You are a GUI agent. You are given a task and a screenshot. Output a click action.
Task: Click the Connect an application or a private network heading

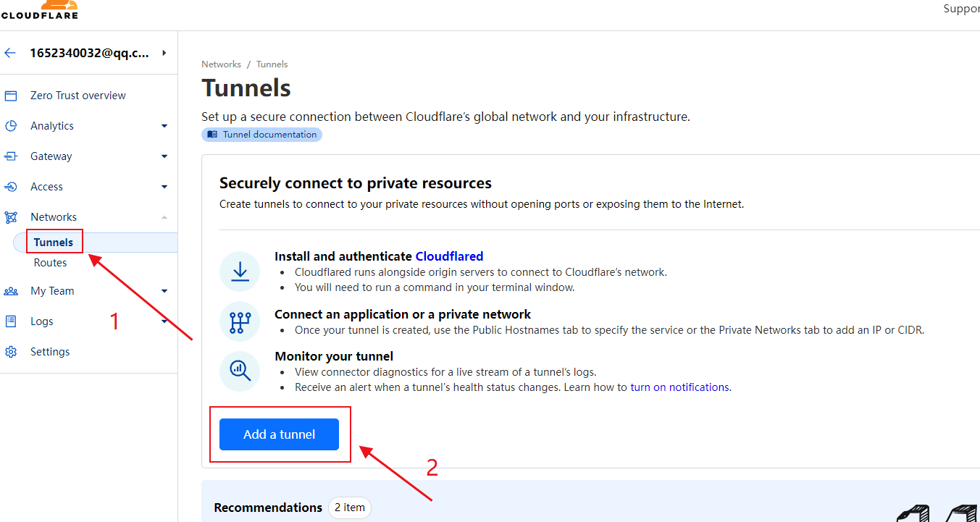(x=403, y=314)
